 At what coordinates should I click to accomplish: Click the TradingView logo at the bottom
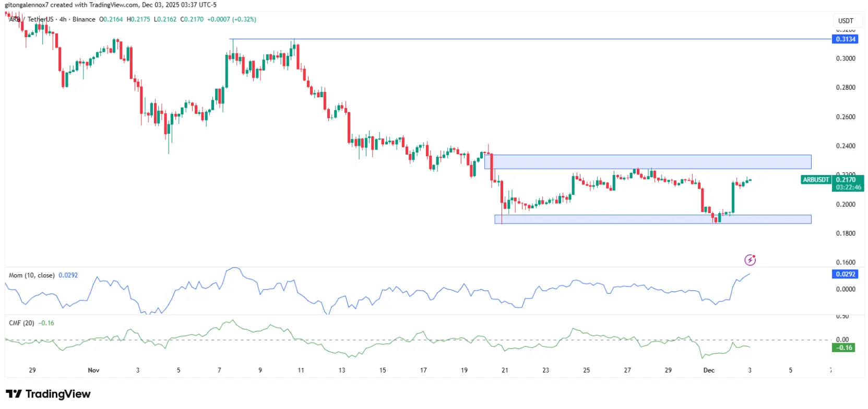48,394
